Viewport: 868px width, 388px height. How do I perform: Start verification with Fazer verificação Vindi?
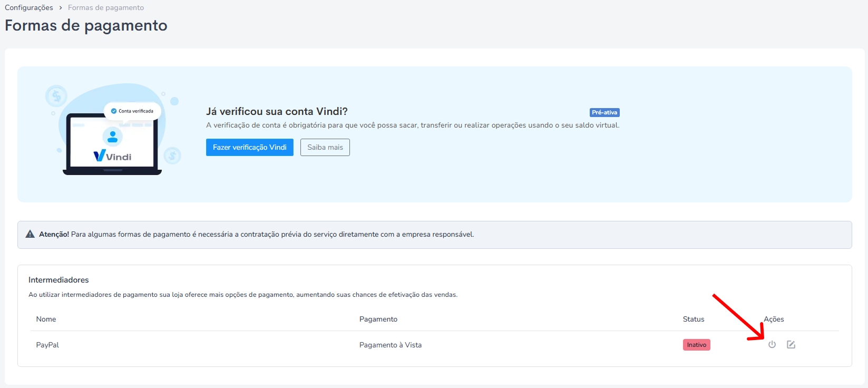pyautogui.click(x=250, y=148)
